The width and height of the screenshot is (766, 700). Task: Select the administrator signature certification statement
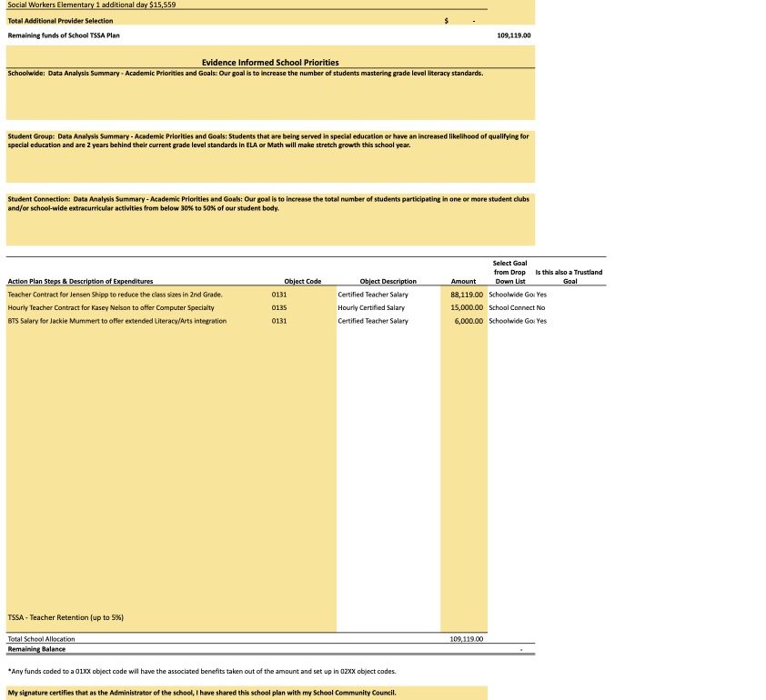202,693
